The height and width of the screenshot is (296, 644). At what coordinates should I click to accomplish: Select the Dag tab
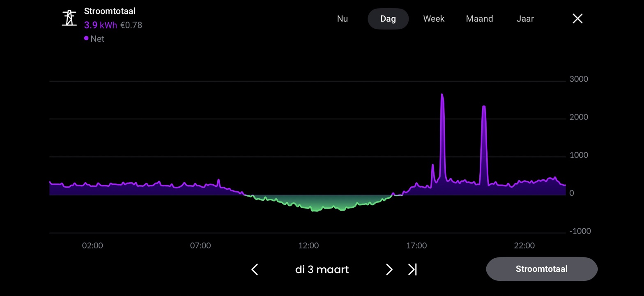tap(388, 19)
